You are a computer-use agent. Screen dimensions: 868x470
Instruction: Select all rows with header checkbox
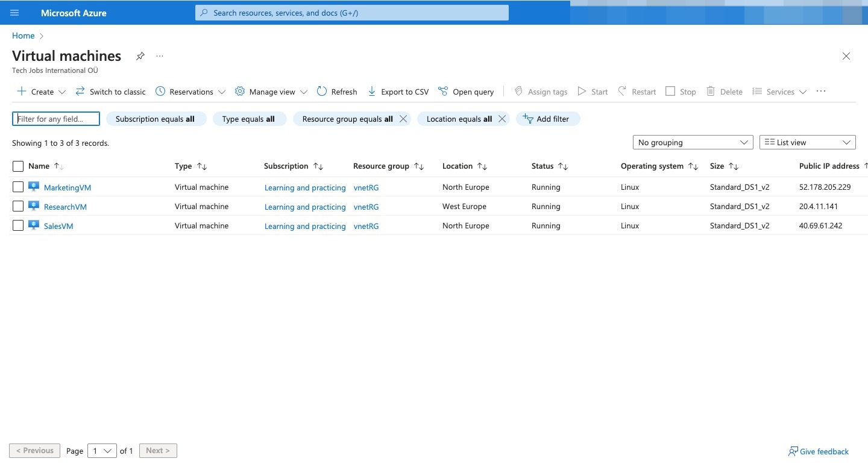click(18, 166)
